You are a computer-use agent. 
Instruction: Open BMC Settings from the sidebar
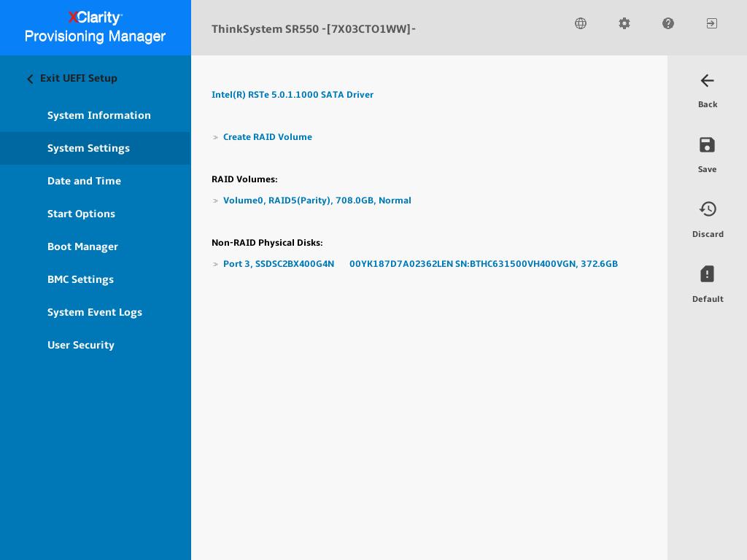pyautogui.click(x=80, y=279)
